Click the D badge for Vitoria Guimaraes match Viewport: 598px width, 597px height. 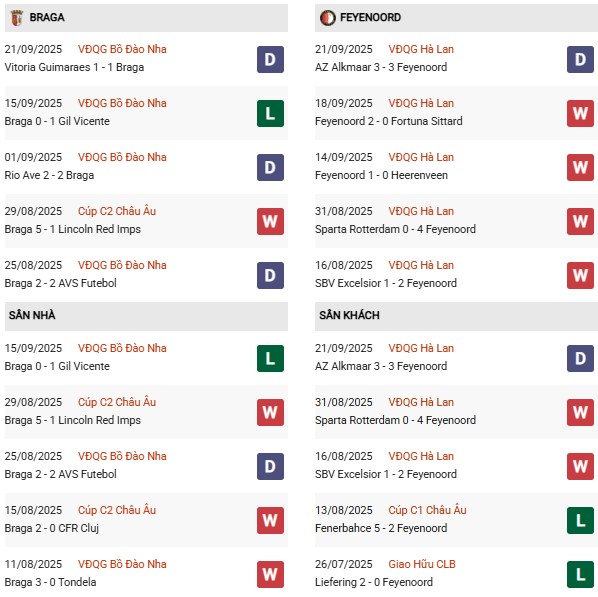270,60
